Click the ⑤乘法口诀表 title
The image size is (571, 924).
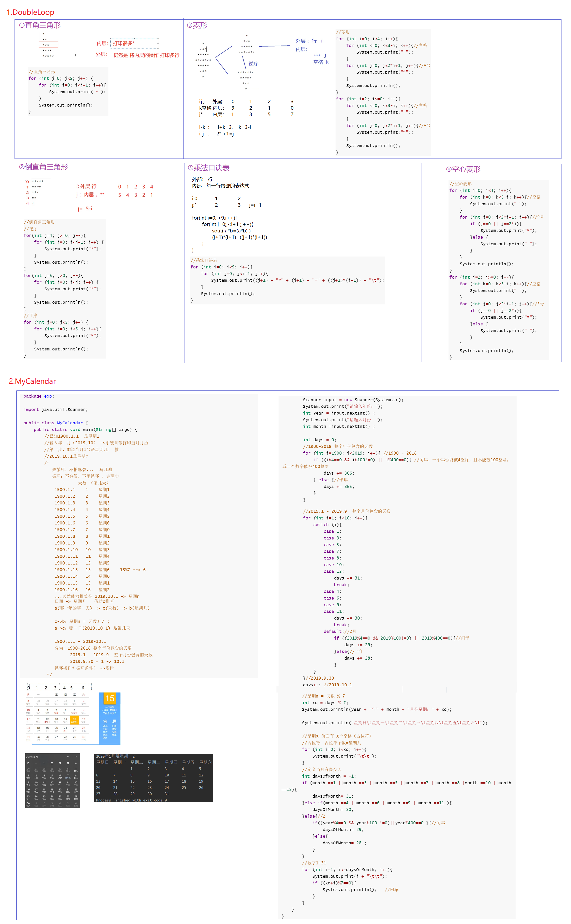[209, 168]
